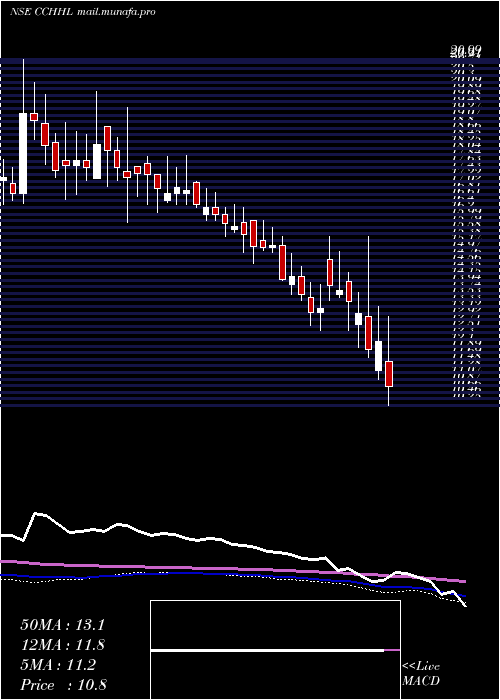Click the 12MA : 11.8 label
Viewport: 500px width, 700px height.
click(x=64, y=645)
